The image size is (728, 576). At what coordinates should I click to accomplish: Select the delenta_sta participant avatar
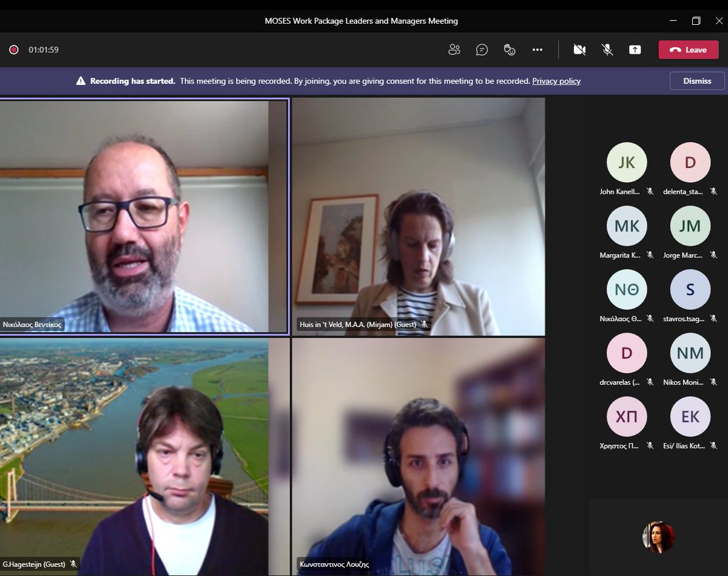click(x=690, y=162)
